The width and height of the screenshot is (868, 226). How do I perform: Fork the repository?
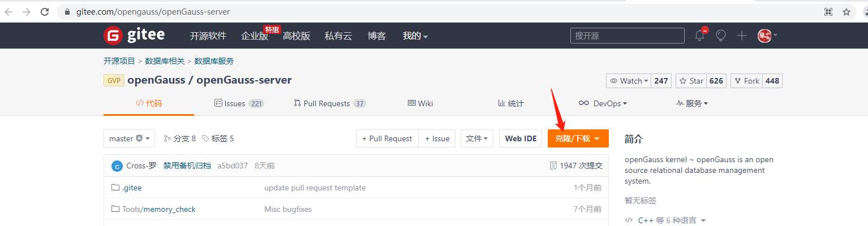[746, 81]
